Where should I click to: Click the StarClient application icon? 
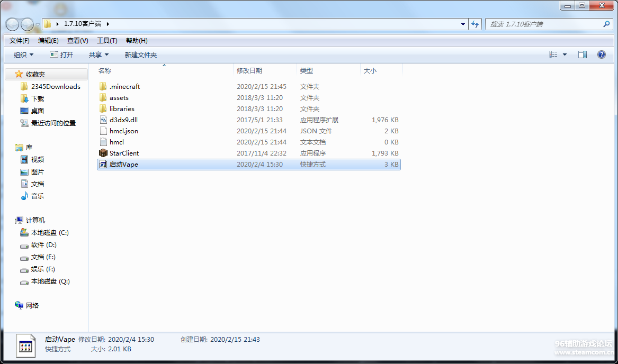pyautogui.click(x=103, y=153)
